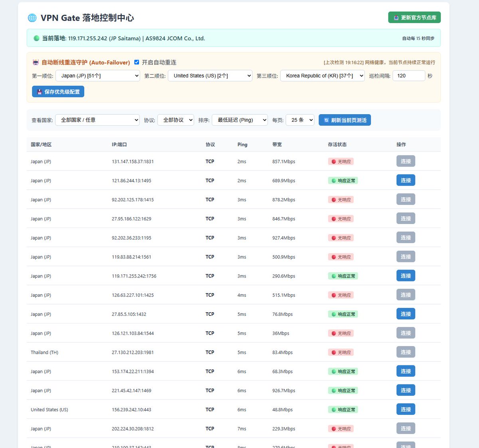Open the 第一顺位 Japan (JP) dropdown
The height and width of the screenshot is (448, 479).
pos(98,75)
